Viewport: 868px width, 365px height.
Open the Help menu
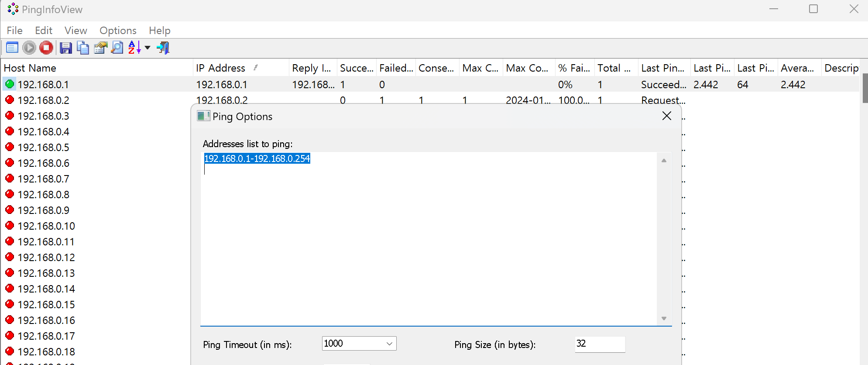(160, 31)
